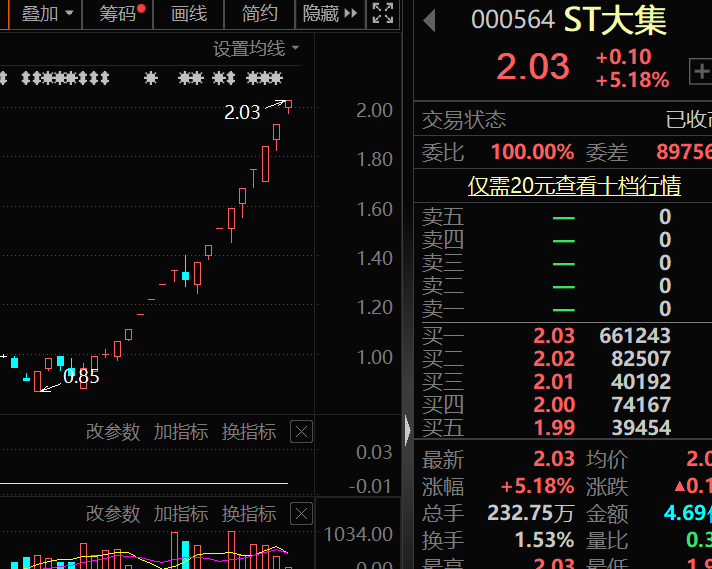The width and height of the screenshot is (712, 569).
Task: Select the 画线 drawing tool
Action: (x=189, y=14)
